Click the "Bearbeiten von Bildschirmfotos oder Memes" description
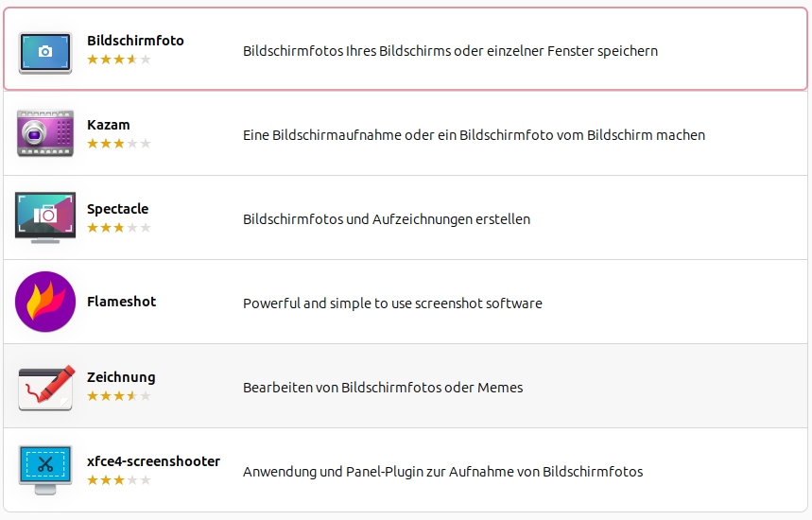 pyautogui.click(x=383, y=387)
